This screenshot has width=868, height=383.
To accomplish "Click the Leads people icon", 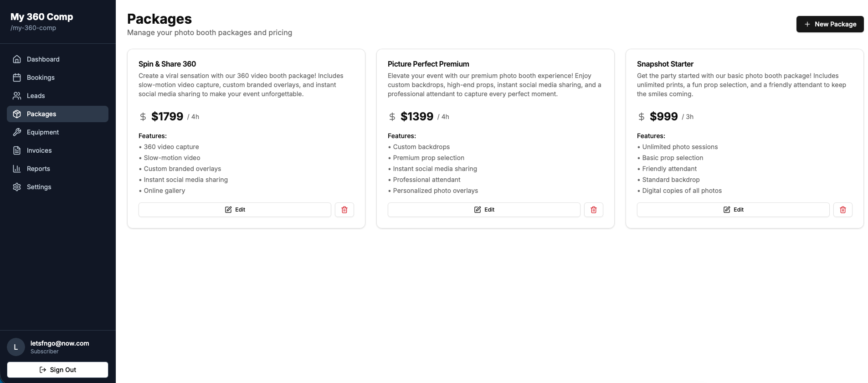I will (17, 96).
